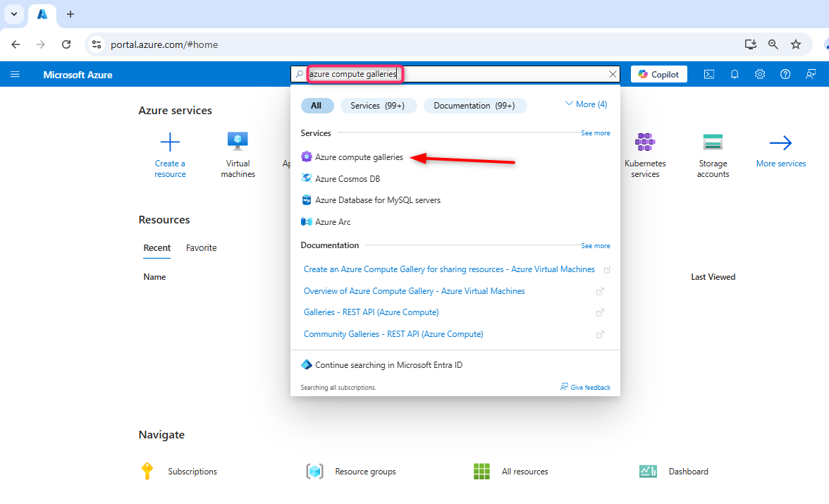Expand the More (4) filter options
Image resolution: width=829 pixels, height=504 pixels.
(x=586, y=104)
